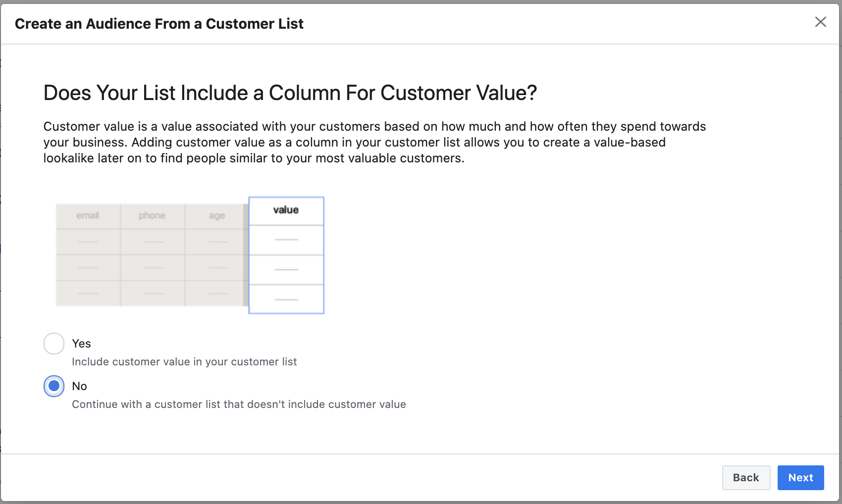
Task: Click the "No" option label
Action: tap(79, 386)
